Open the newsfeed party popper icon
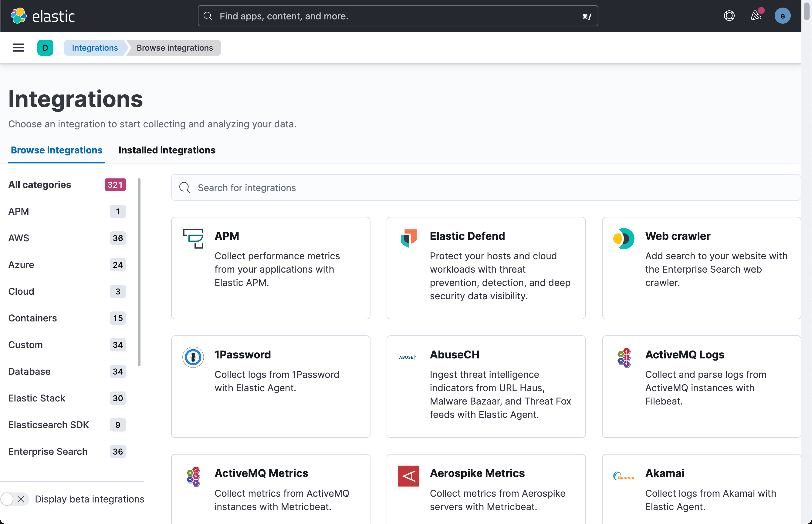The image size is (812, 524). pyautogui.click(x=756, y=16)
